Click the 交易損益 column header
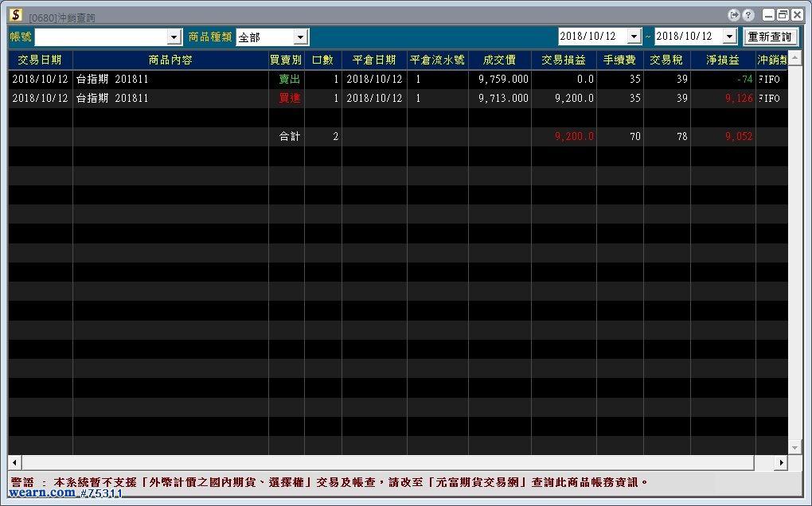This screenshot has height=506, width=812. [564, 60]
